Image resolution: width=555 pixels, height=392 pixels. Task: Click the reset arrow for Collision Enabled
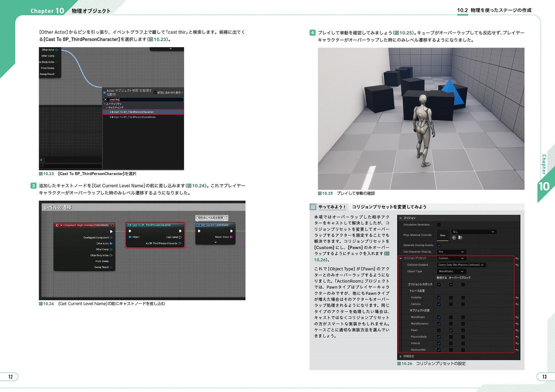pos(517,265)
